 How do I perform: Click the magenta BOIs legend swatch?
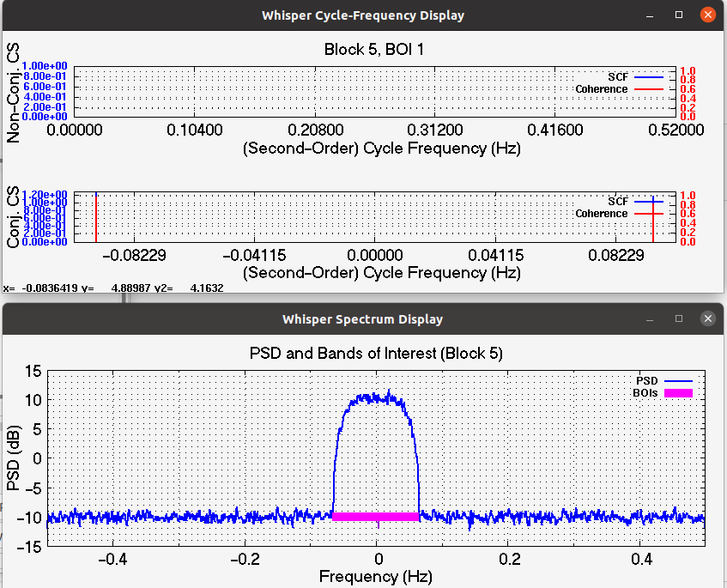(x=677, y=392)
